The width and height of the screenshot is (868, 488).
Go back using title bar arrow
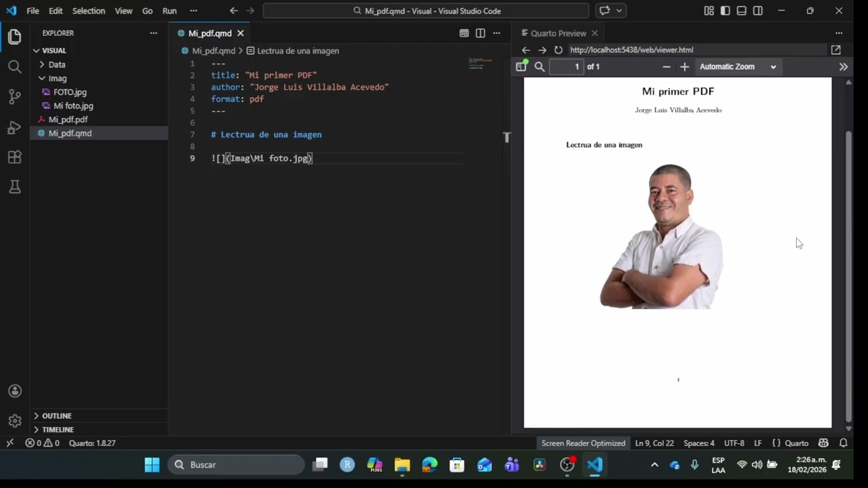[234, 11]
